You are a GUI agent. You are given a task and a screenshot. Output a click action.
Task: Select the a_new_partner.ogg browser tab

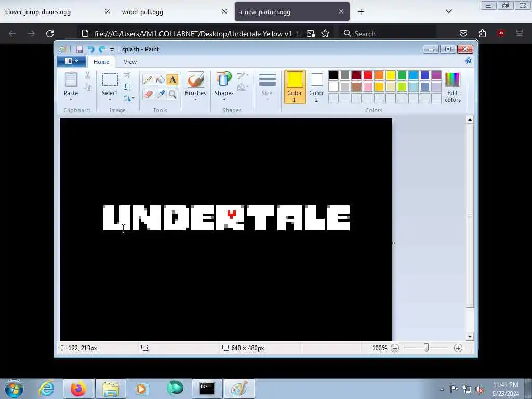(x=264, y=12)
